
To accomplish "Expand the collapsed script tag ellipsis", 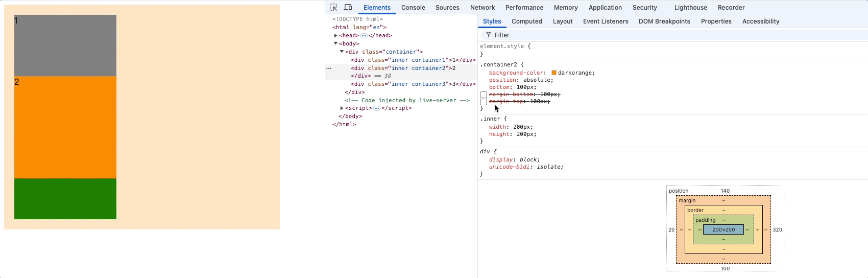I will point(377,108).
